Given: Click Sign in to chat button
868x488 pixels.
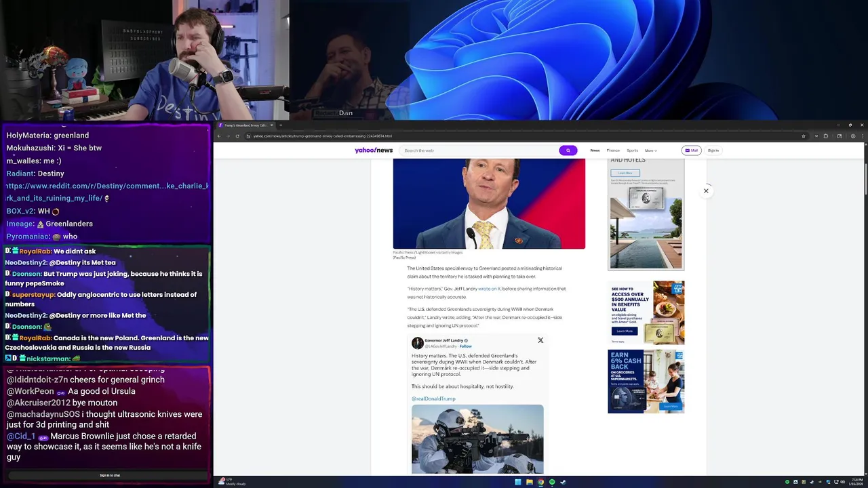Looking at the screenshot, I should point(110,475).
